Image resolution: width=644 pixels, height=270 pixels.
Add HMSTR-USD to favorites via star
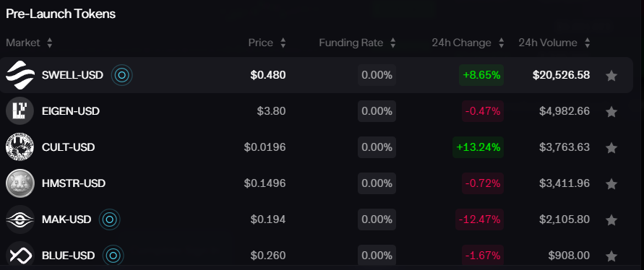(x=611, y=183)
